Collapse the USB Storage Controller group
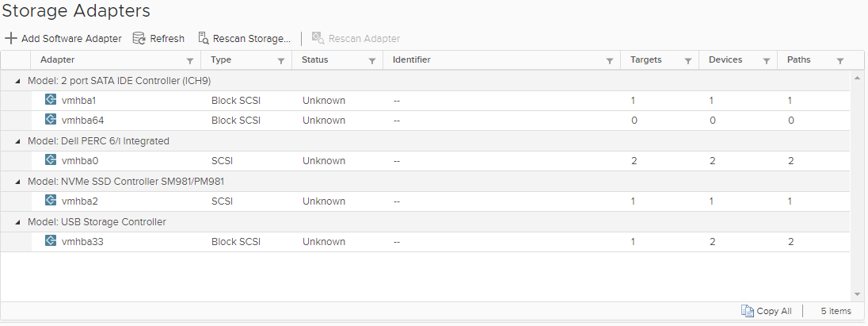Viewport: 868px width, 326px height. pyautogui.click(x=17, y=222)
